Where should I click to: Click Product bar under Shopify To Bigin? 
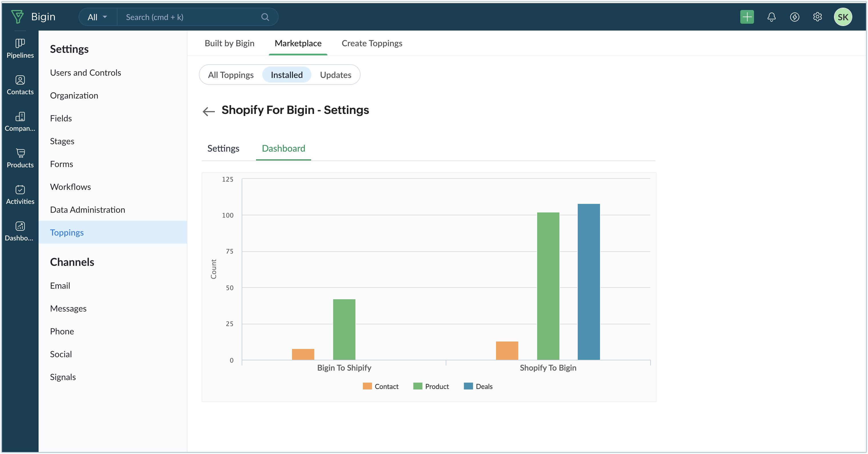pos(548,286)
